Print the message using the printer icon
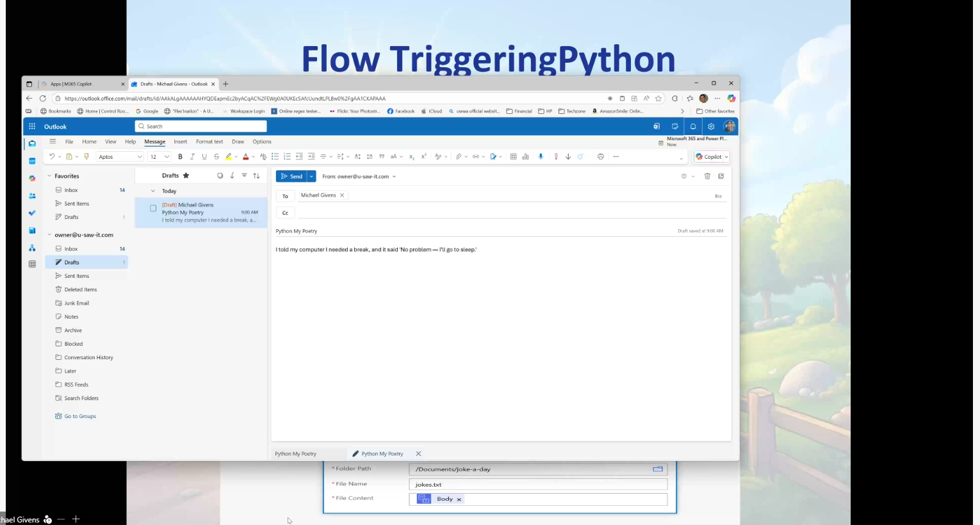Image resolution: width=980 pixels, height=525 pixels. coord(600,157)
